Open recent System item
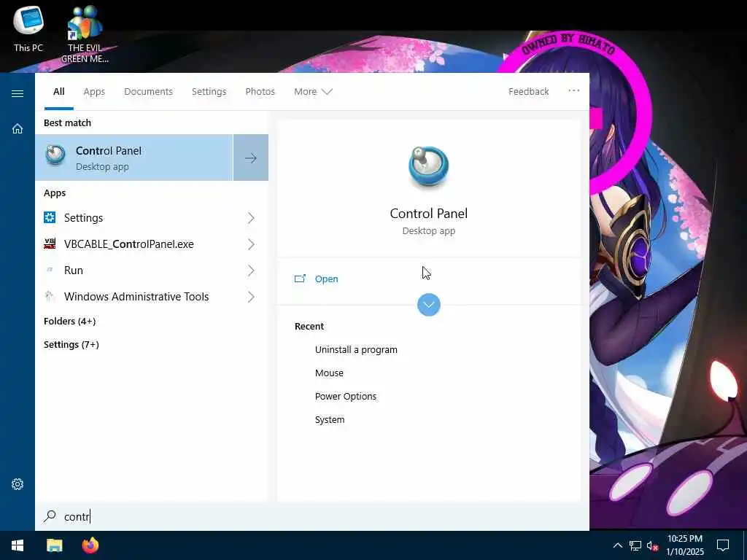This screenshot has height=560, width=747. point(330,419)
